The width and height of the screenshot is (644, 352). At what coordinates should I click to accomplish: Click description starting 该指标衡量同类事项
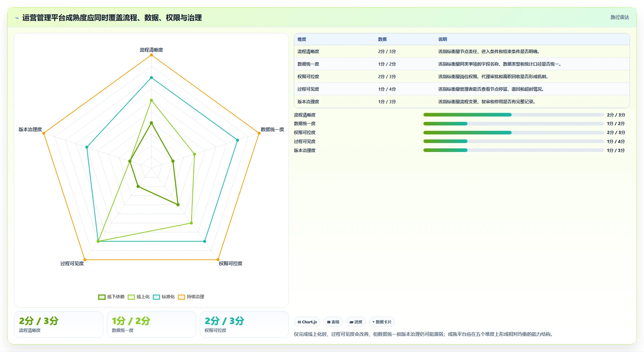coord(500,64)
